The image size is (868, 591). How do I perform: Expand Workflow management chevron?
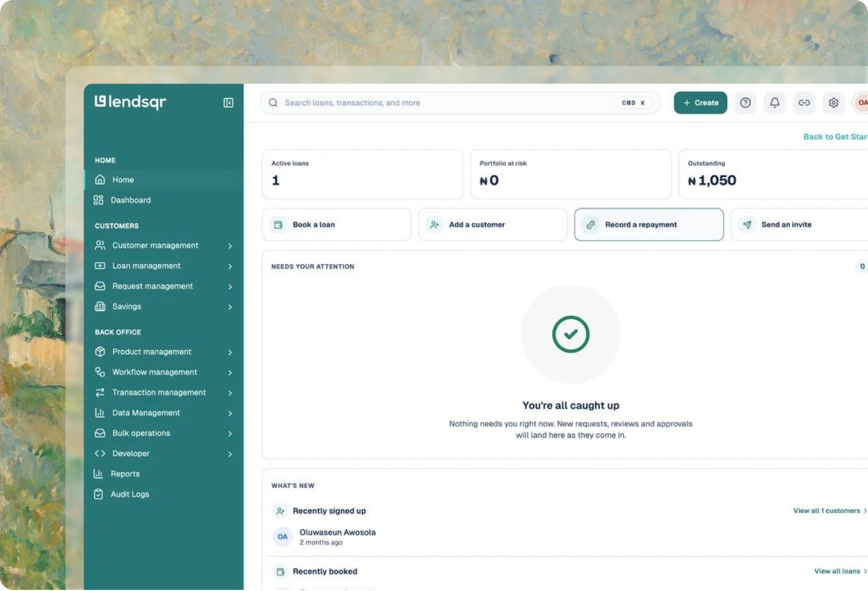click(230, 372)
